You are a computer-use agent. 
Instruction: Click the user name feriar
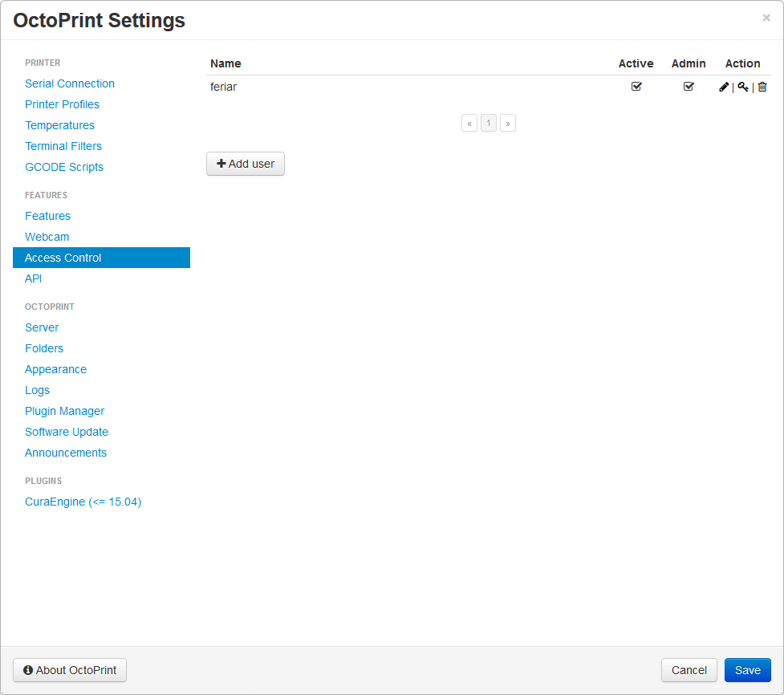[223, 87]
